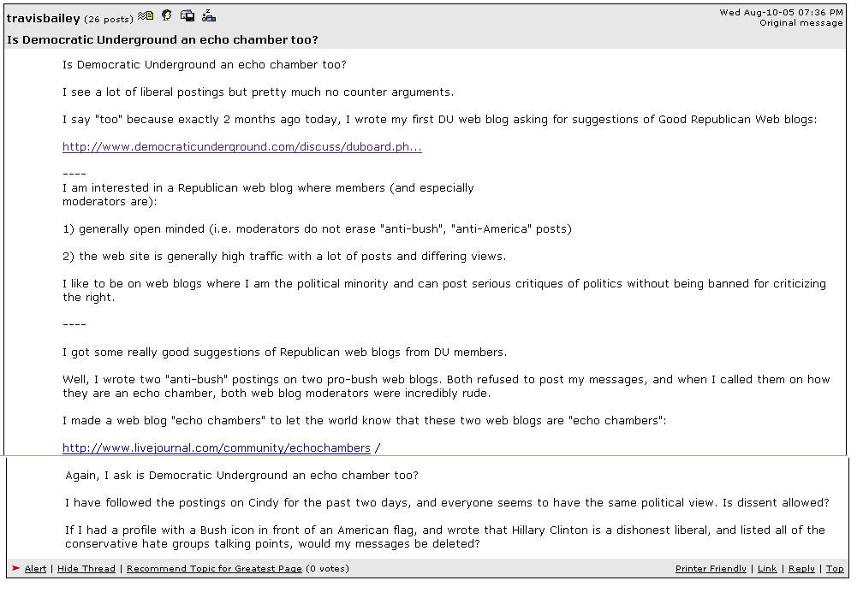Viewport: 863px width, 616px height.
Task: Click the line starting 'I say "too" because'
Action: coord(440,120)
